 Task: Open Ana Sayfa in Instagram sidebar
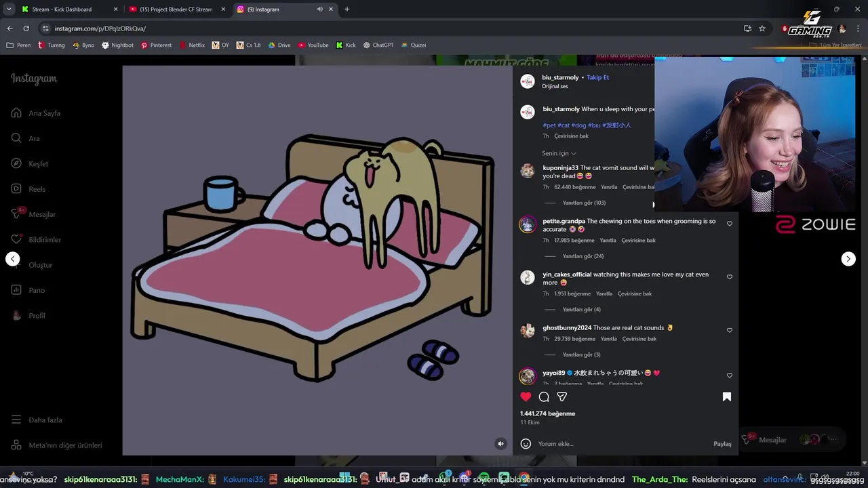[x=37, y=113]
